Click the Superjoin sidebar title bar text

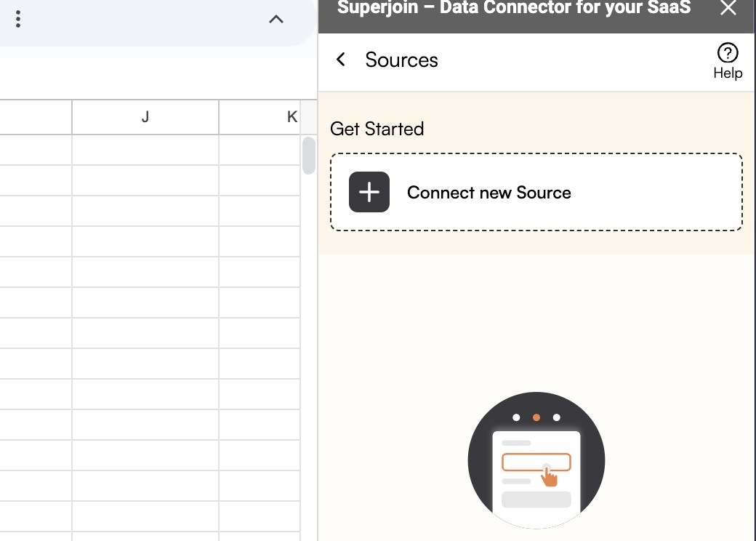coord(513,8)
